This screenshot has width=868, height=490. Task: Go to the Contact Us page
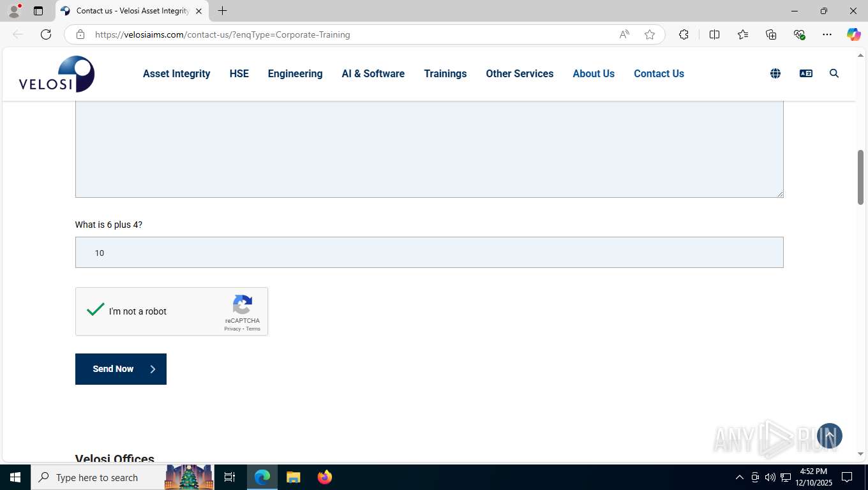659,73
